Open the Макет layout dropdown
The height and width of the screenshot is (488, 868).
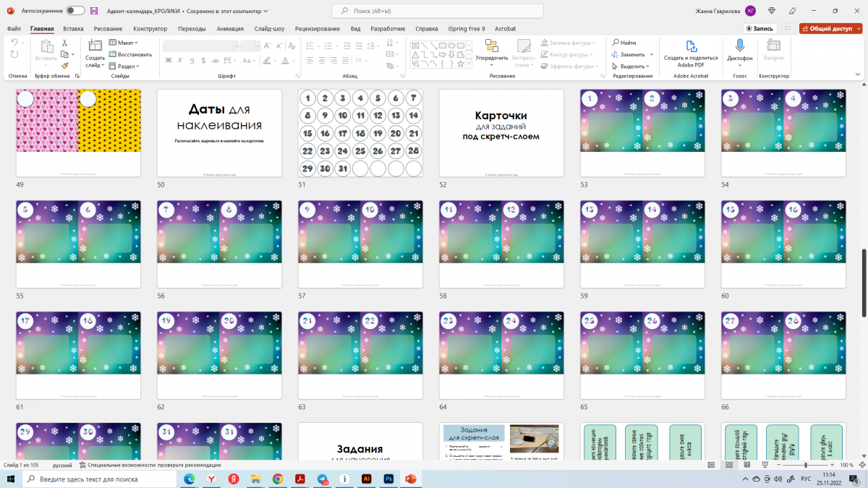124,43
